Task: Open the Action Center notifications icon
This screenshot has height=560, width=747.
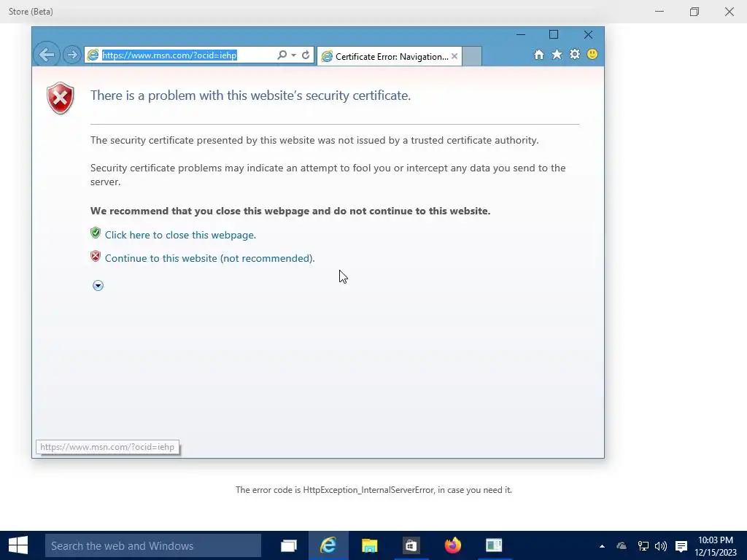Action: (681, 546)
